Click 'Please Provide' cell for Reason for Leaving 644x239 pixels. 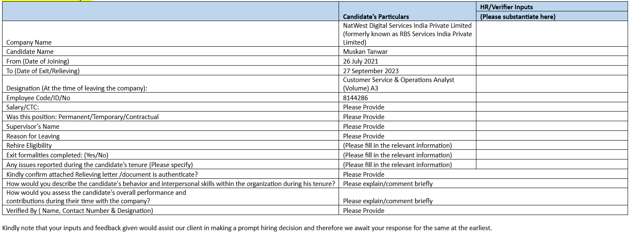(364, 136)
